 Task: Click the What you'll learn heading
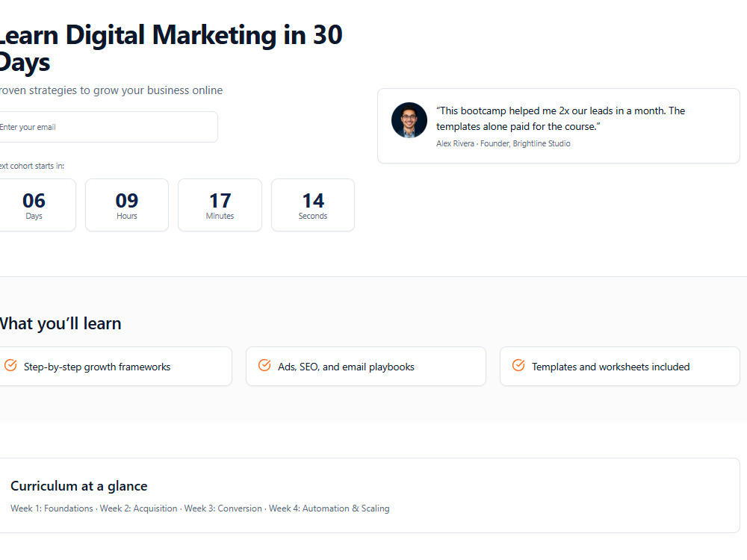click(x=60, y=324)
